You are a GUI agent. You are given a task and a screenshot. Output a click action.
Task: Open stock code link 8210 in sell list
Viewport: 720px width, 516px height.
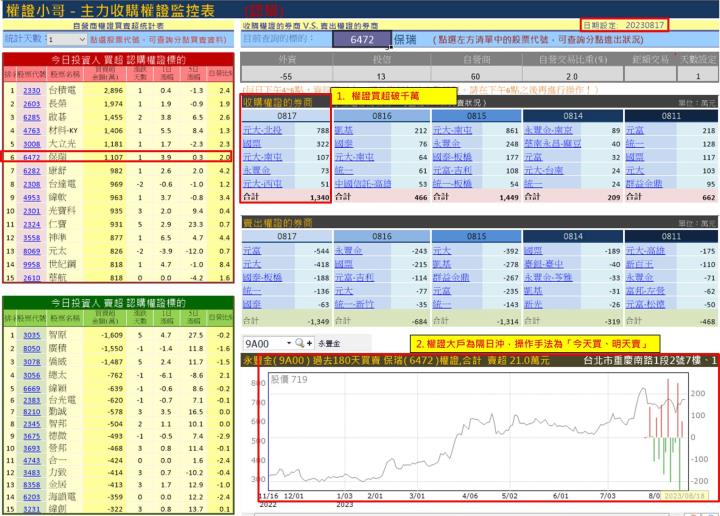(x=32, y=412)
